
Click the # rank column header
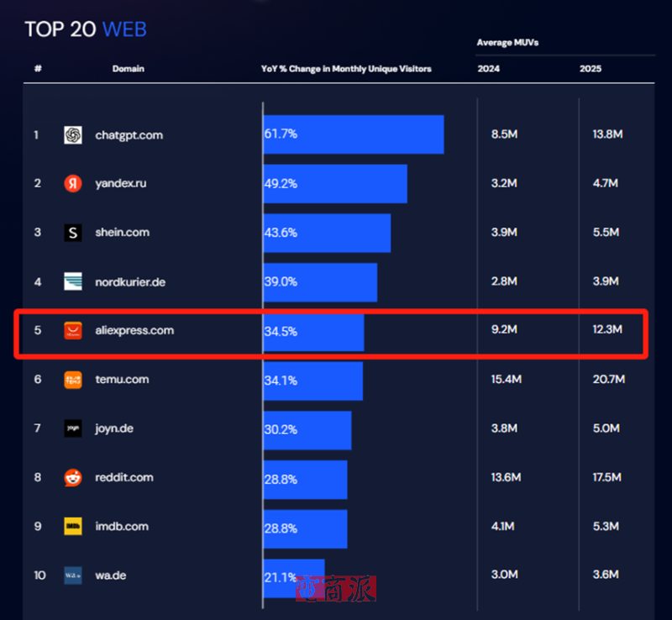(38, 69)
